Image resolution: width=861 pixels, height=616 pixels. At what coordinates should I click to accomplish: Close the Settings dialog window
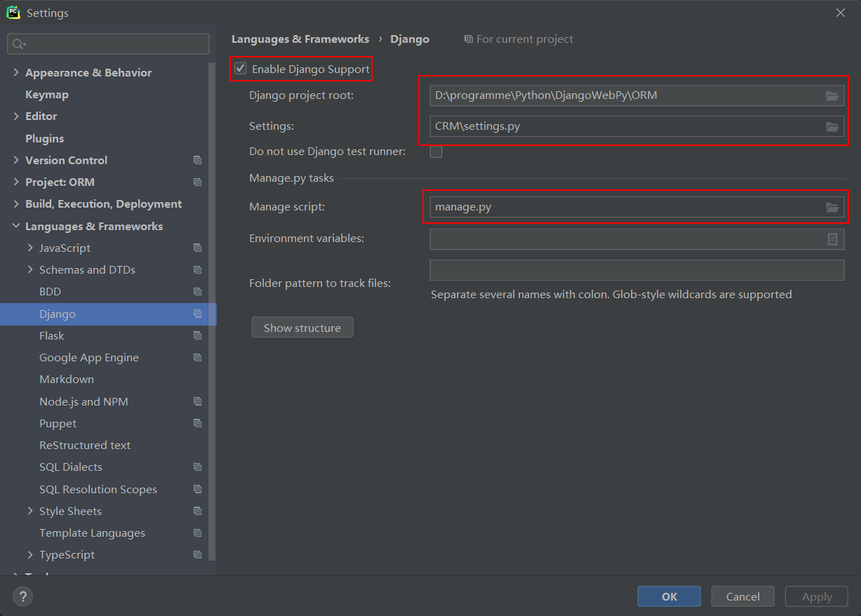click(x=841, y=13)
